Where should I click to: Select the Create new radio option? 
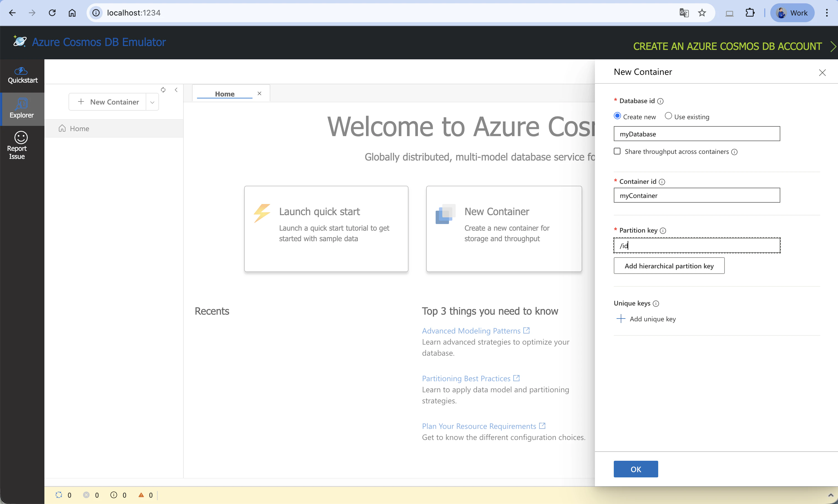pos(617,116)
